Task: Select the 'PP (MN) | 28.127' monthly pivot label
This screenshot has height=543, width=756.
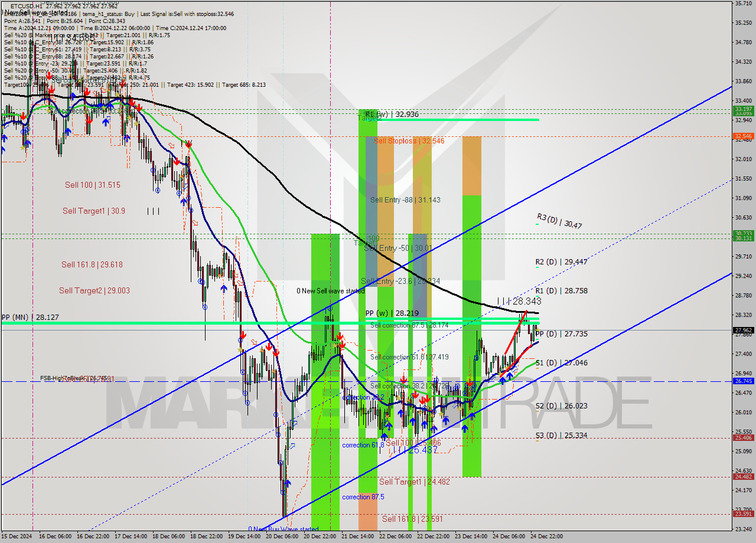Action: pyautogui.click(x=30, y=317)
